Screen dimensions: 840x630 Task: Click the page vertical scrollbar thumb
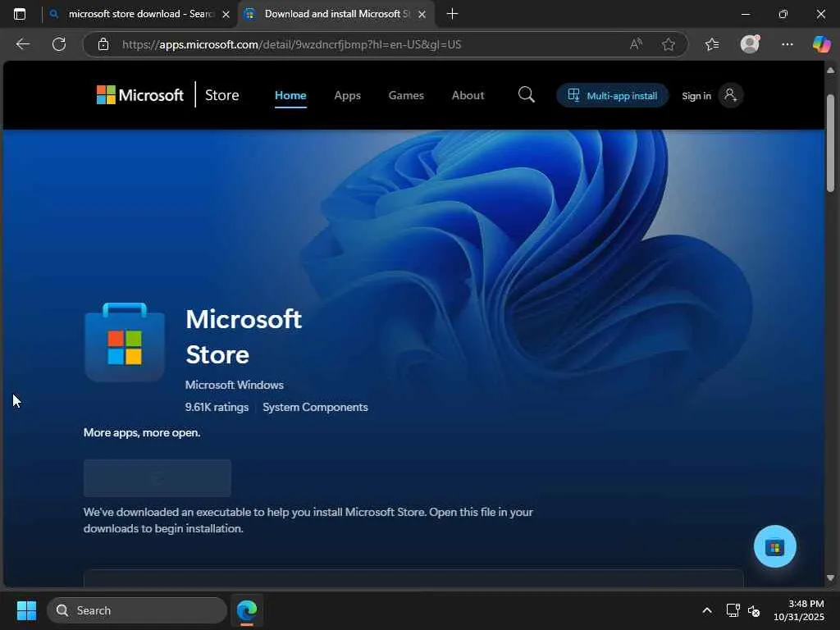click(830, 143)
